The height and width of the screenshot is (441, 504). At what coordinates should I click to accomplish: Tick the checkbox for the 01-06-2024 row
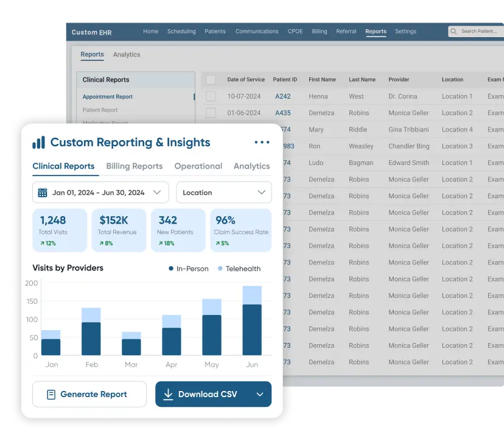coord(211,113)
